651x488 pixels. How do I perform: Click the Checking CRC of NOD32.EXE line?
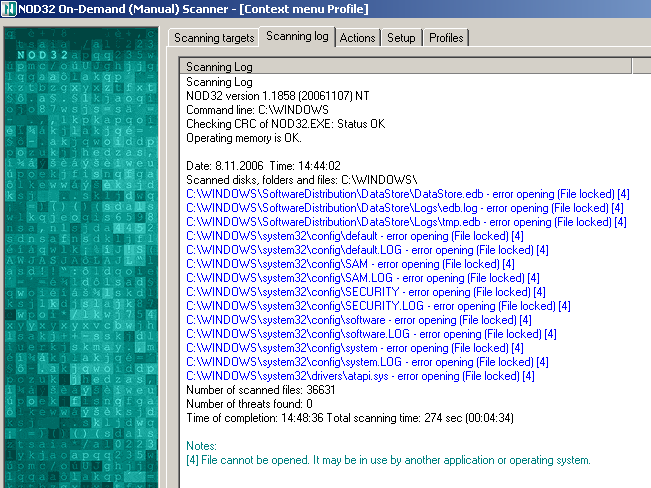[x=286, y=124]
